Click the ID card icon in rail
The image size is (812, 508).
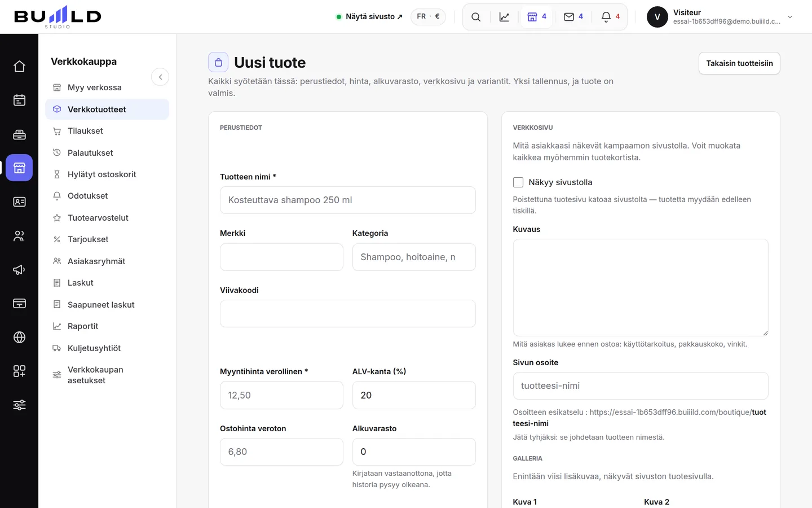pos(19,202)
